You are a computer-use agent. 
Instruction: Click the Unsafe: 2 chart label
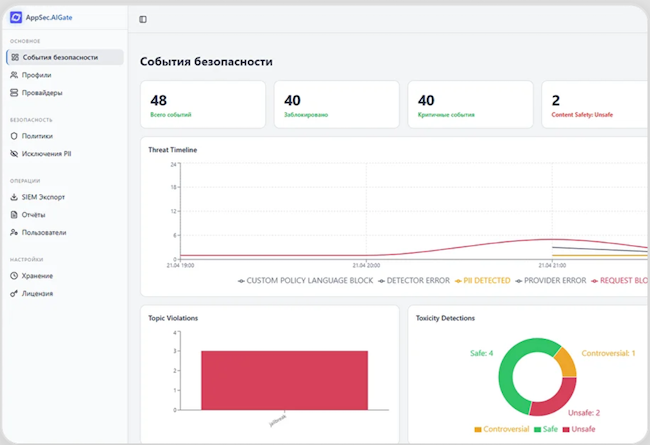click(x=584, y=413)
